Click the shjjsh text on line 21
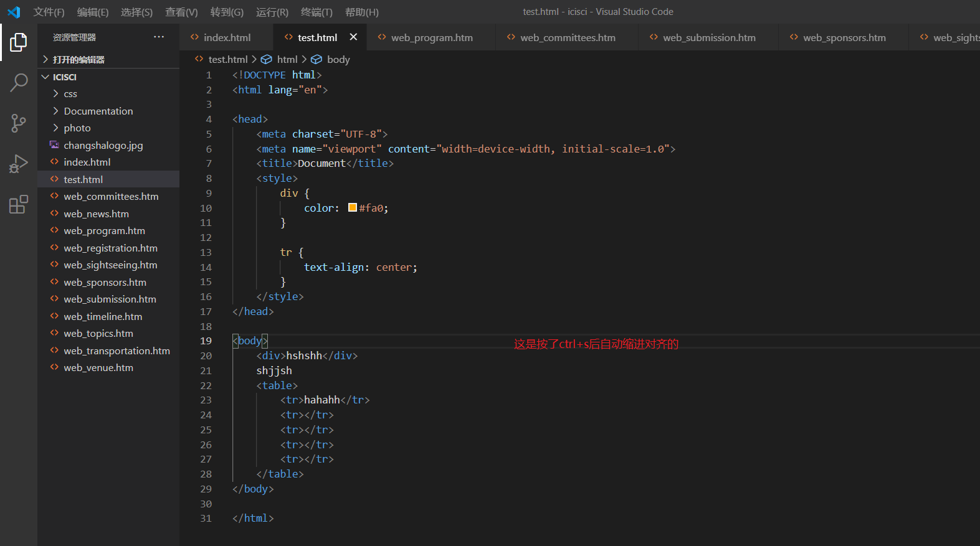The image size is (980, 546). 274,370
